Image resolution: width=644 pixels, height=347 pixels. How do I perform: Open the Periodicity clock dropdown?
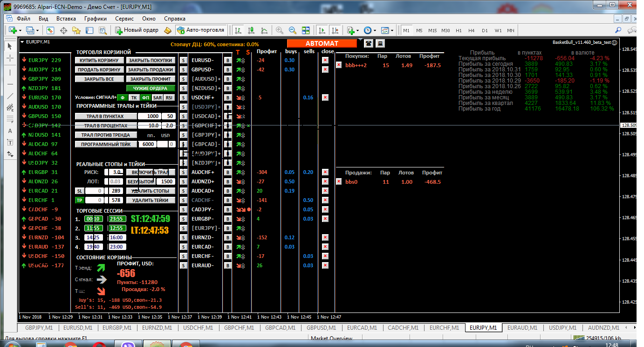pos(375,30)
